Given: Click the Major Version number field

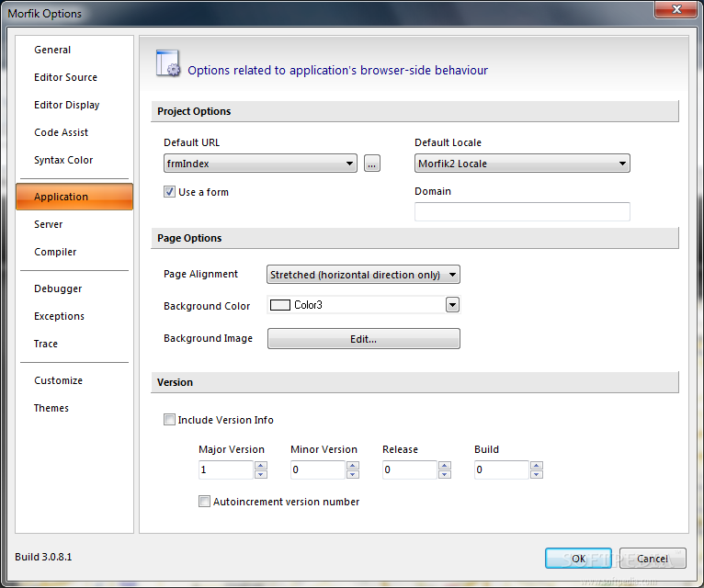Looking at the screenshot, I should 226,469.
